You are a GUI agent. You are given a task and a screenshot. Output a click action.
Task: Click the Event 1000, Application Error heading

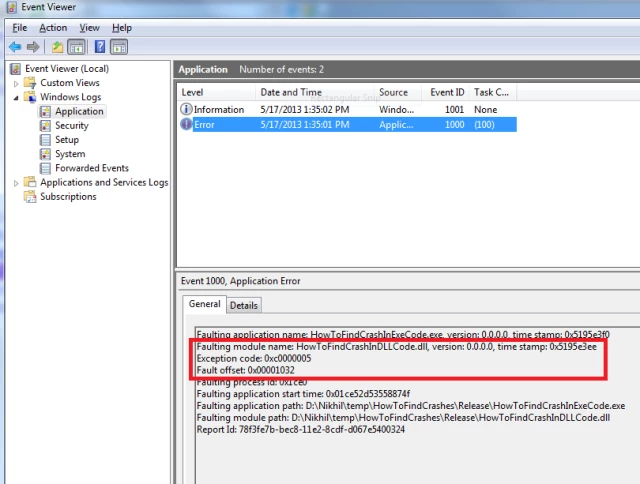click(x=240, y=281)
